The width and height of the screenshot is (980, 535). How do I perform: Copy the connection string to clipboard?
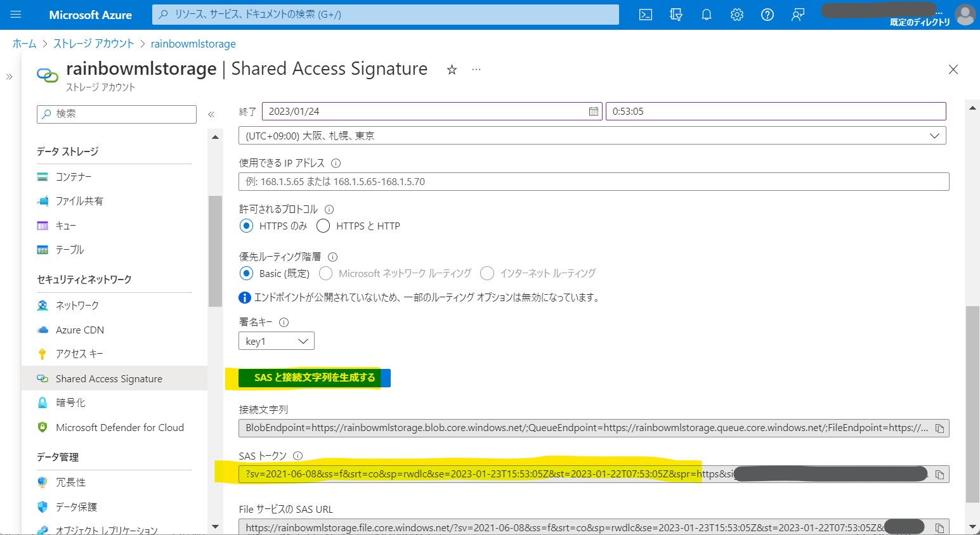[x=940, y=429]
